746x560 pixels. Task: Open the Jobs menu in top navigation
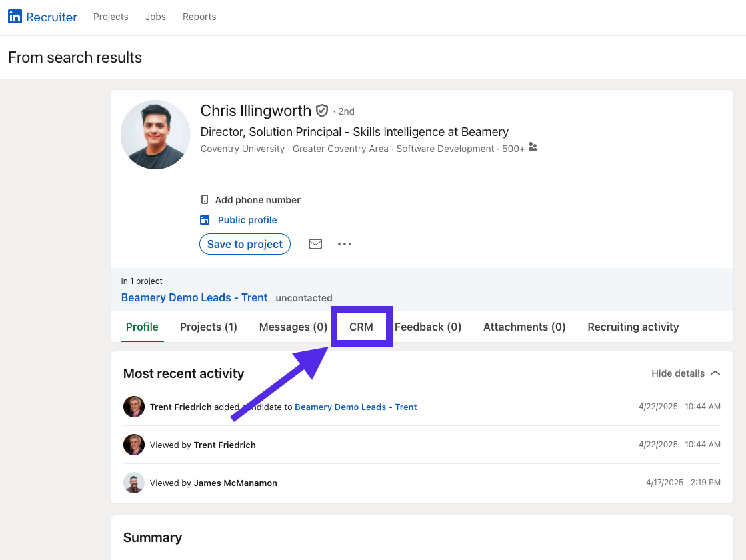pos(155,17)
